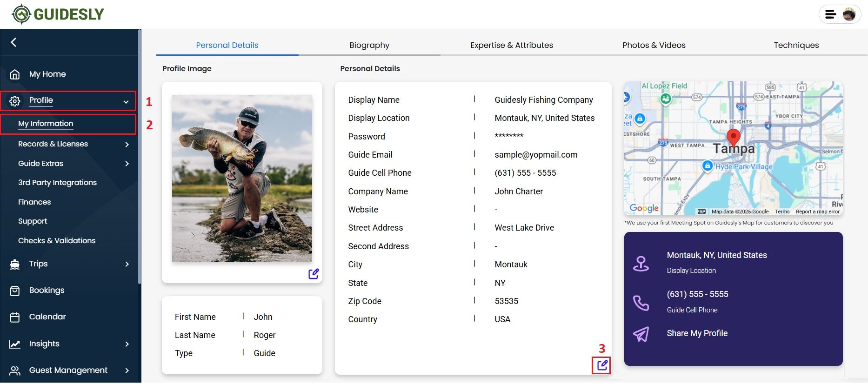Expand the Trips menu
The image size is (868, 384).
[127, 264]
